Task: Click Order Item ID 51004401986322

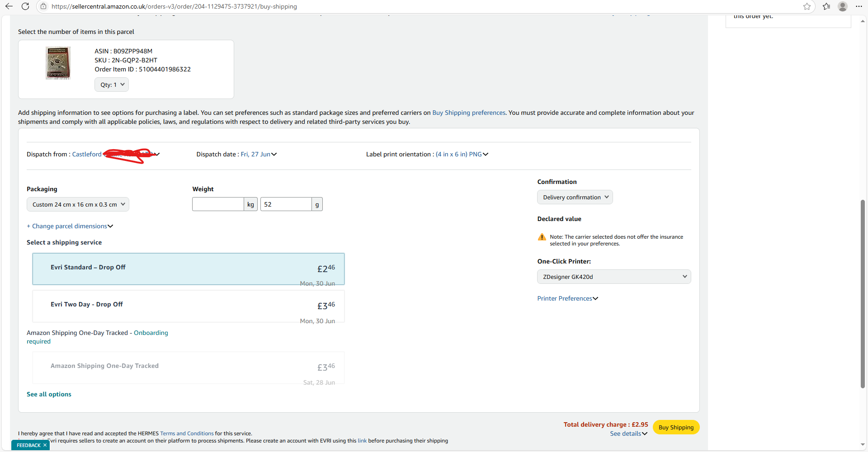Action: coord(142,69)
